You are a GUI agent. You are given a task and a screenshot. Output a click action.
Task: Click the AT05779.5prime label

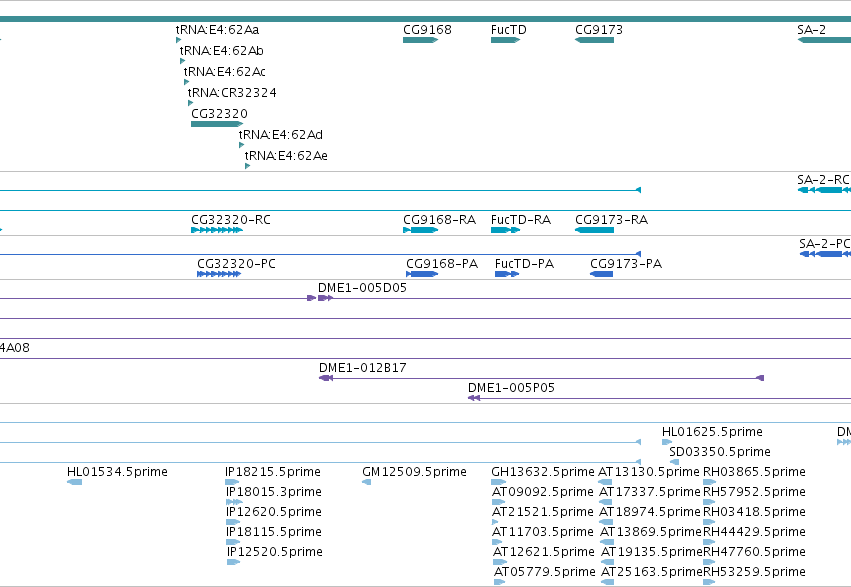pos(545,572)
